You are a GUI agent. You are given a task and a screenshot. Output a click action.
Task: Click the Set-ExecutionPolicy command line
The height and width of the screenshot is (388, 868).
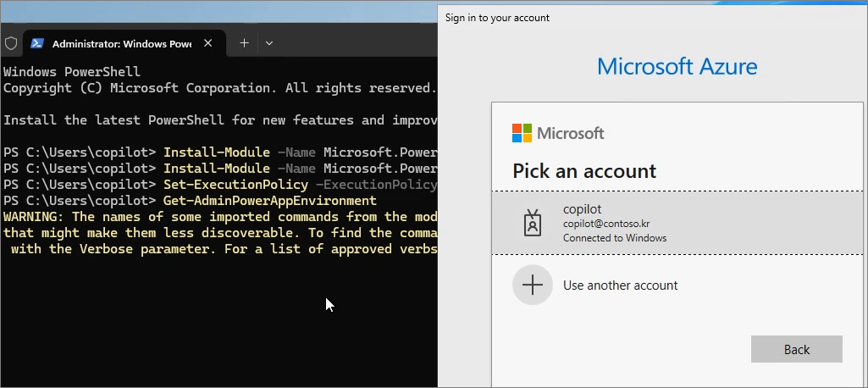coord(220,185)
